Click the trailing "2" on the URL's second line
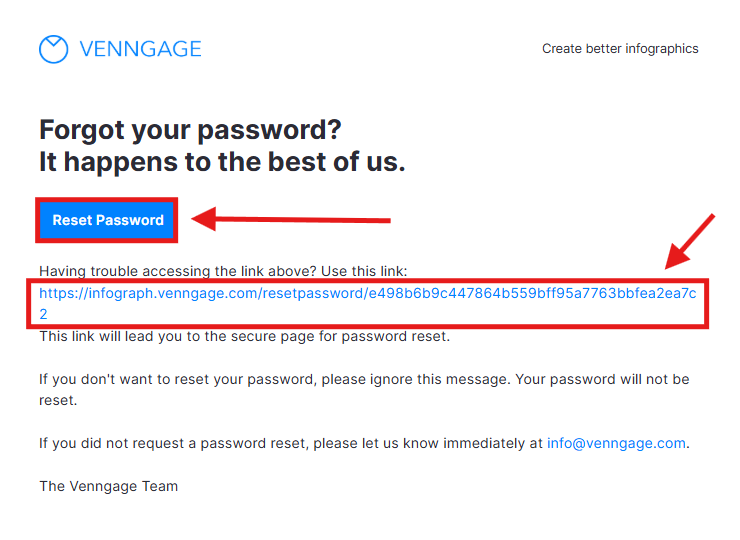 pyautogui.click(x=44, y=314)
